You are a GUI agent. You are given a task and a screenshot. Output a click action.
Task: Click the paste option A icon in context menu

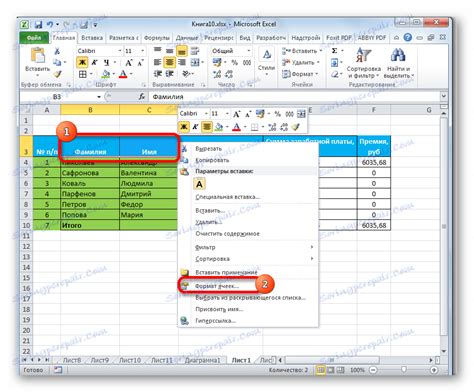(199, 184)
